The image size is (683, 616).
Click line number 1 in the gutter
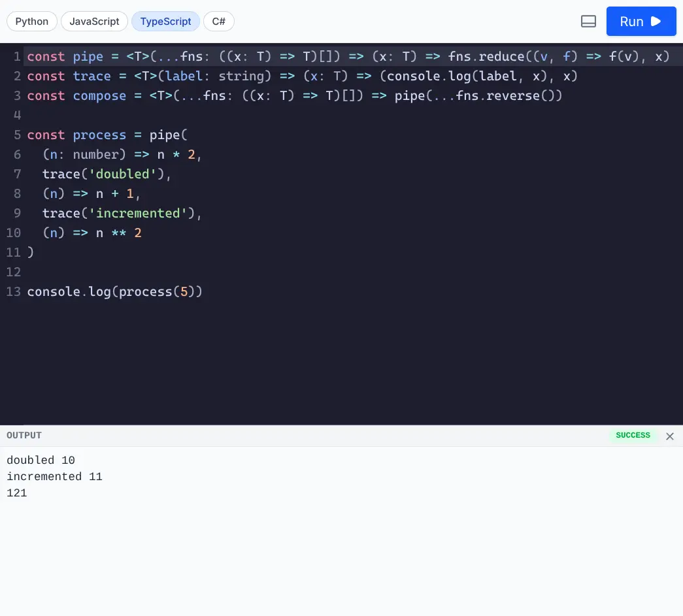click(16, 57)
